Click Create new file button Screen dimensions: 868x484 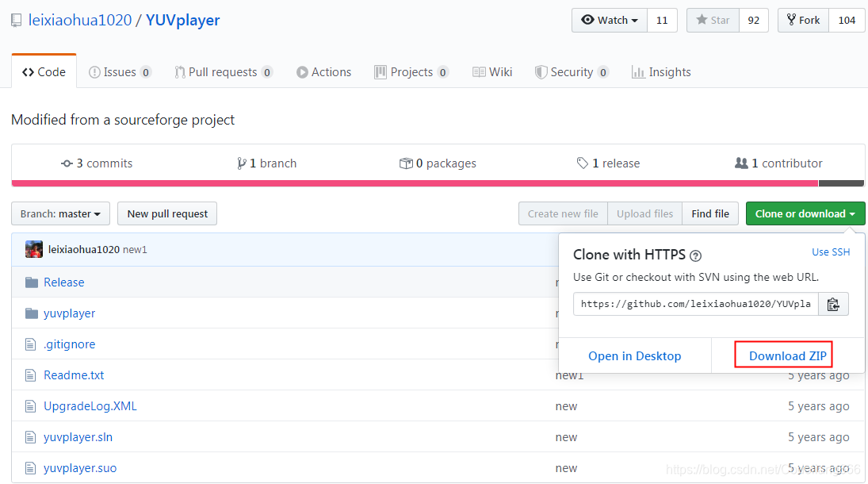tap(563, 213)
